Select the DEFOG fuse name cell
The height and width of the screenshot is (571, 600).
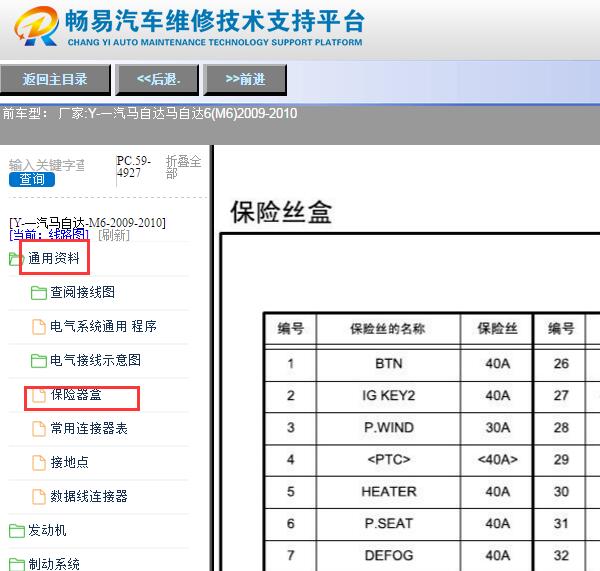pos(389,555)
